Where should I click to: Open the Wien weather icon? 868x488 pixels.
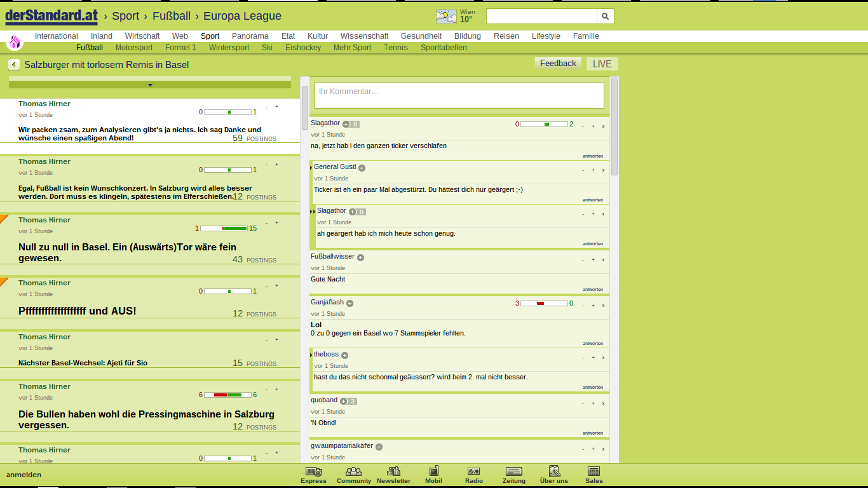[446, 17]
